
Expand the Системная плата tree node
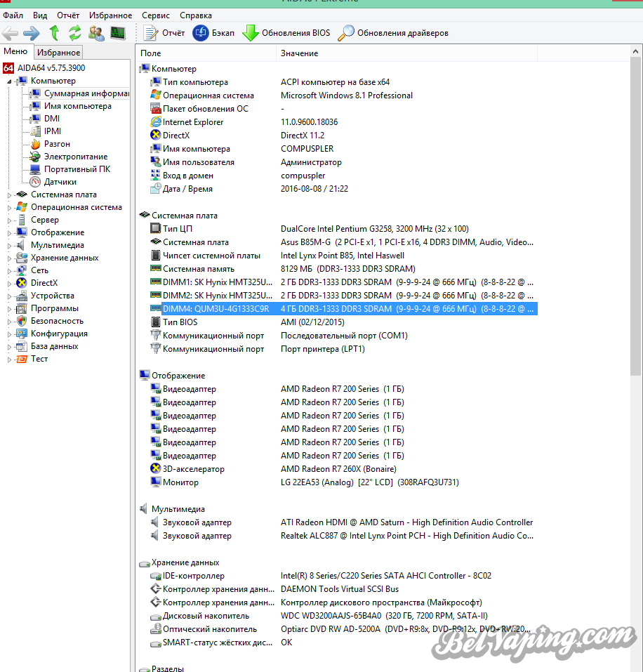pyautogui.click(x=9, y=195)
